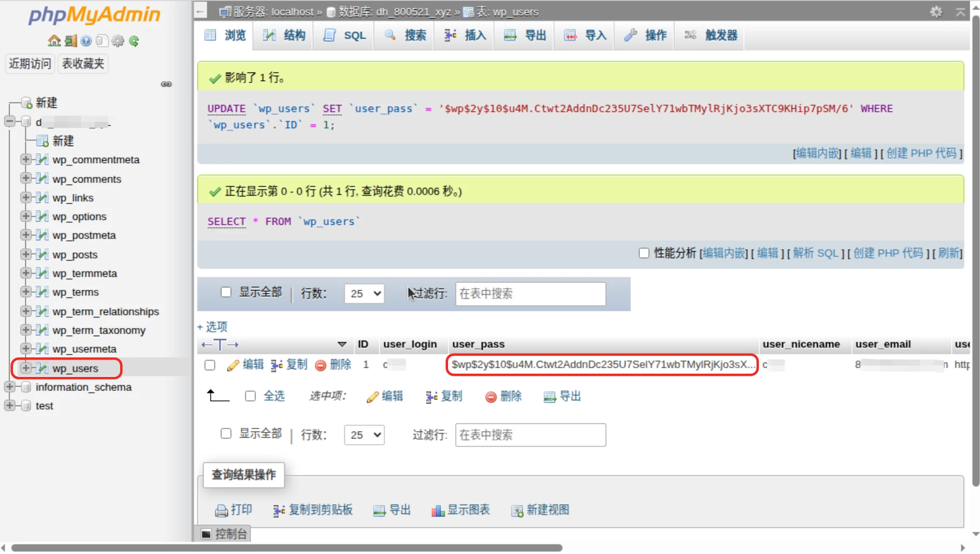This screenshot has height=554, width=980.
Task: Click the link-with-main-panel chain icon
Action: coord(166,84)
